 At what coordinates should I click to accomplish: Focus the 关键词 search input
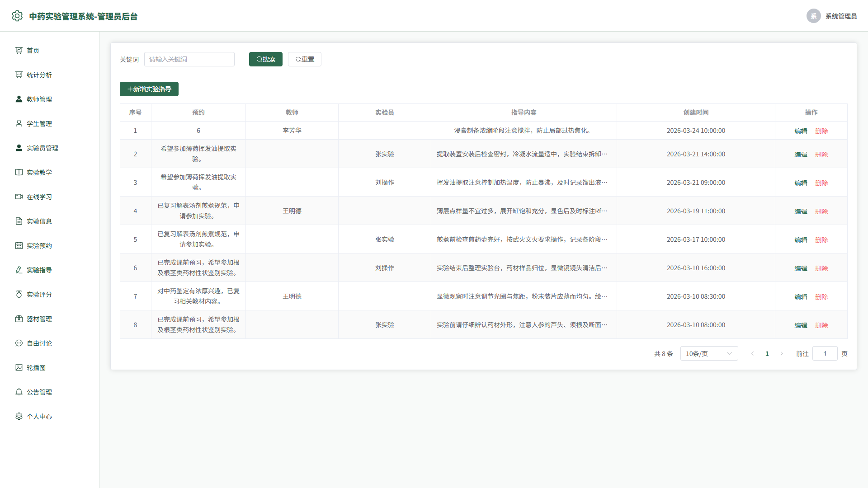189,59
